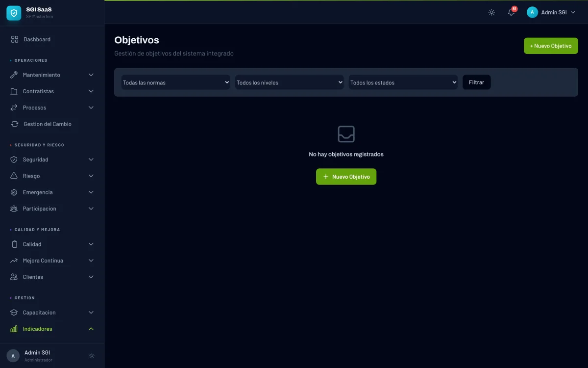Open the Todos los niveles dropdown
This screenshot has width=588, height=368.
pyautogui.click(x=289, y=82)
